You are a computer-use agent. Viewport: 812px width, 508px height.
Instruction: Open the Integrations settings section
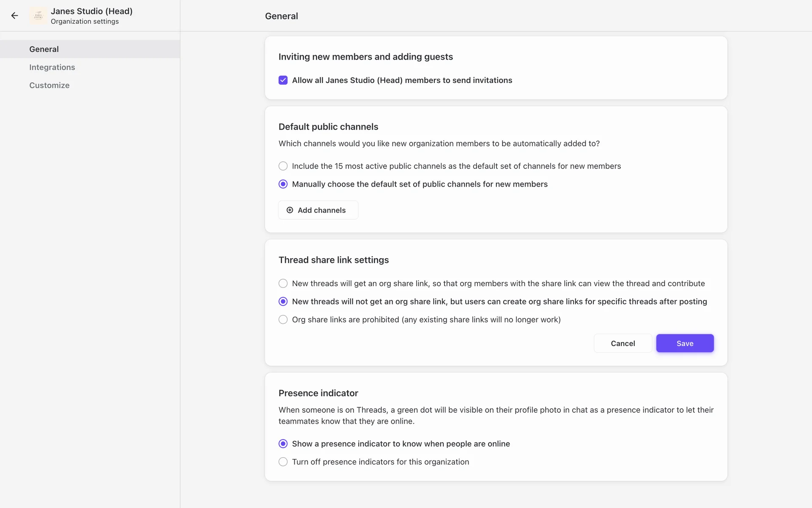(x=52, y=67)
